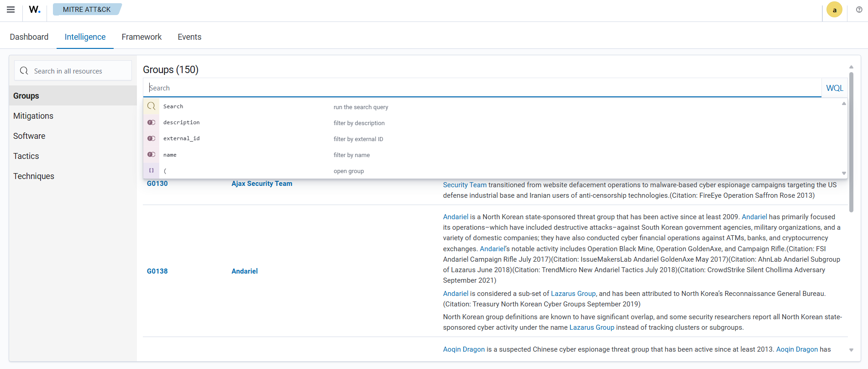Open the Lazarus Group link

click(x=573, y=294)
